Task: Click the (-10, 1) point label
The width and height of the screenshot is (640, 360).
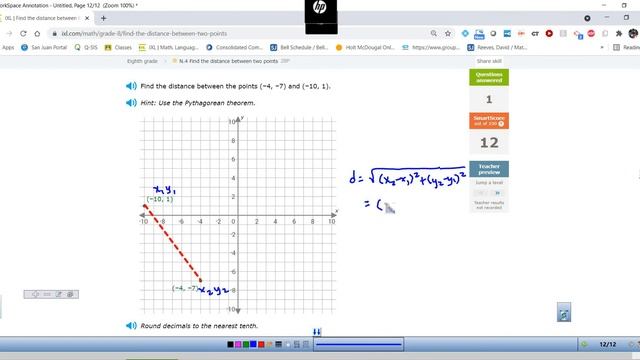Action: click(x=160, y=199)
